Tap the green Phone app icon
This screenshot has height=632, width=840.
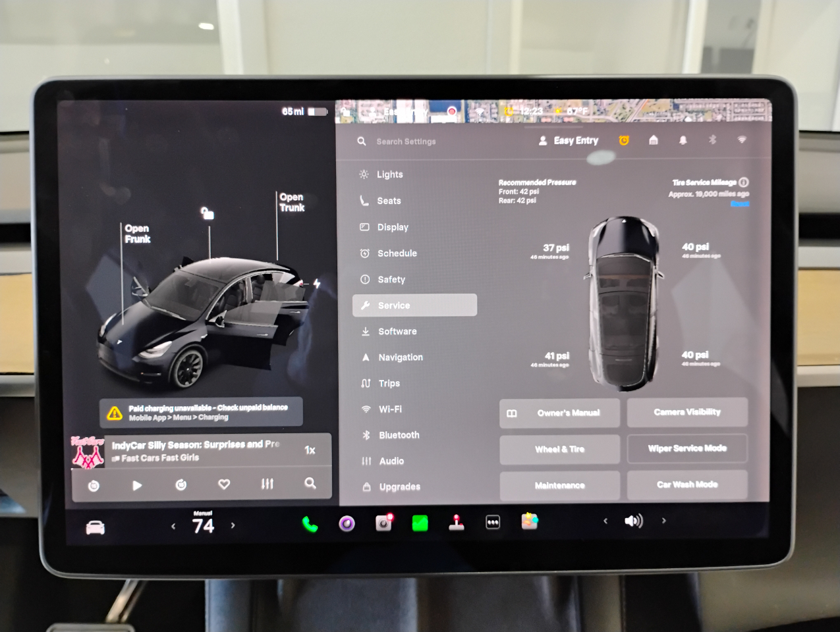310,524
